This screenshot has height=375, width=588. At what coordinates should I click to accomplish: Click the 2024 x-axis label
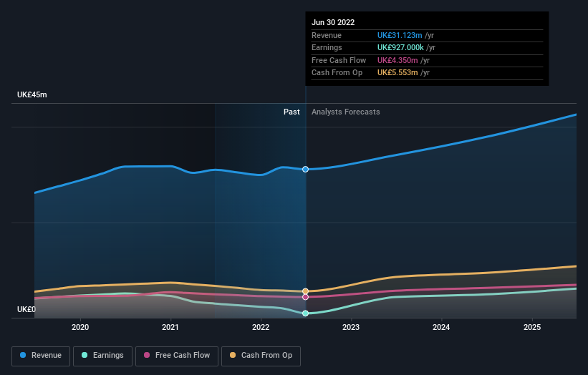(441, 328)
